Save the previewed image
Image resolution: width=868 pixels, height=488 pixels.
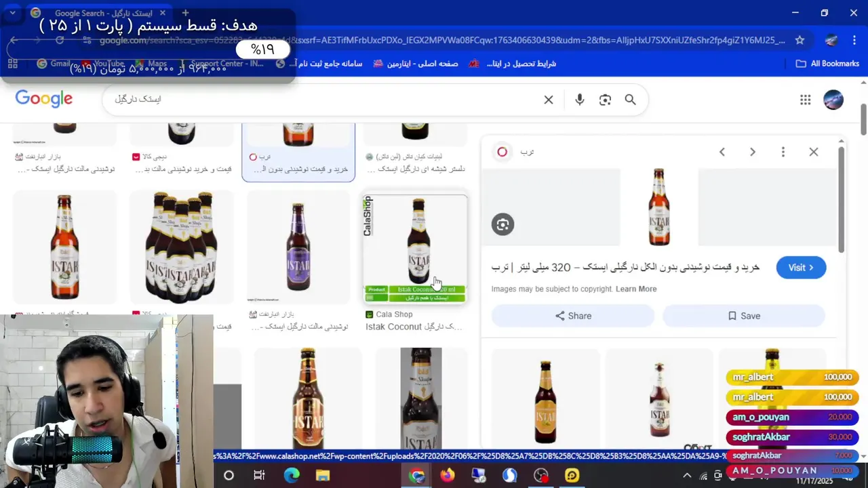[744, 316]
